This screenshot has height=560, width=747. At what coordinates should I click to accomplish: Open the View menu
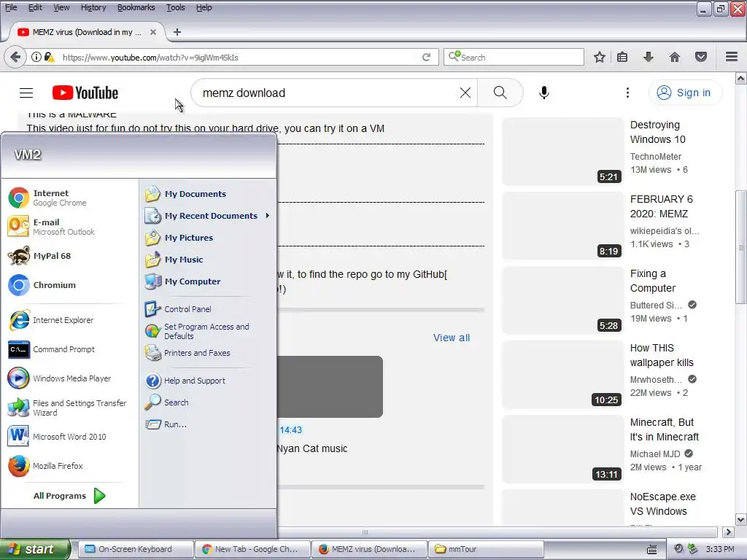61,7
